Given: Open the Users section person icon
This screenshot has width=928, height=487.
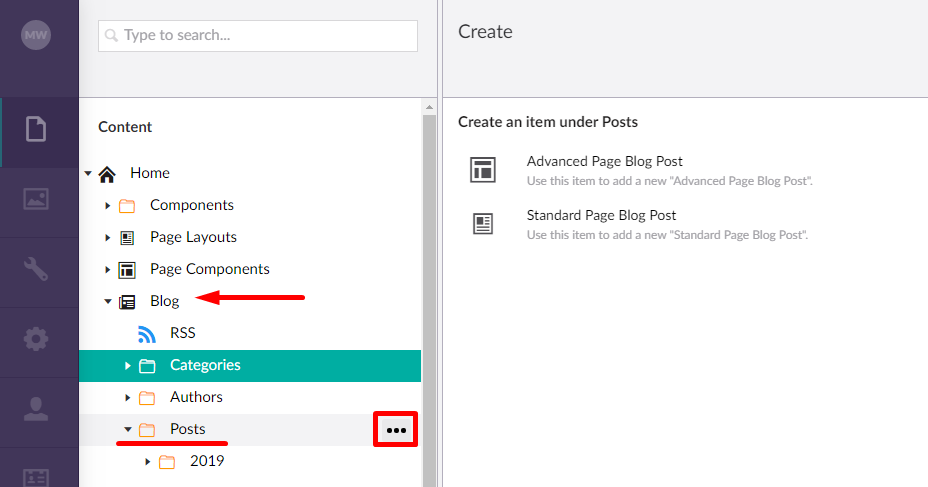Looking at the screenshot, I should click(36, 408).
